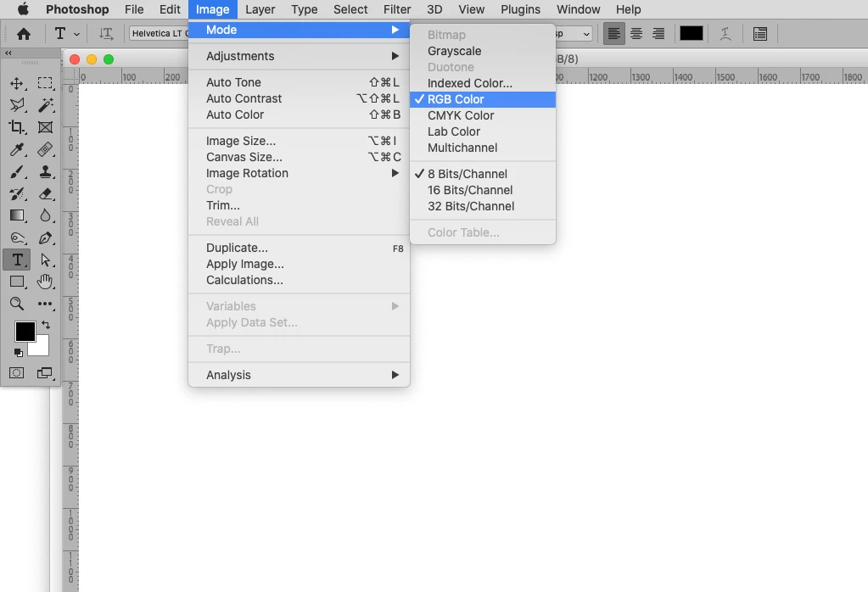Select checked RGB Color mode

click(483, 99)
